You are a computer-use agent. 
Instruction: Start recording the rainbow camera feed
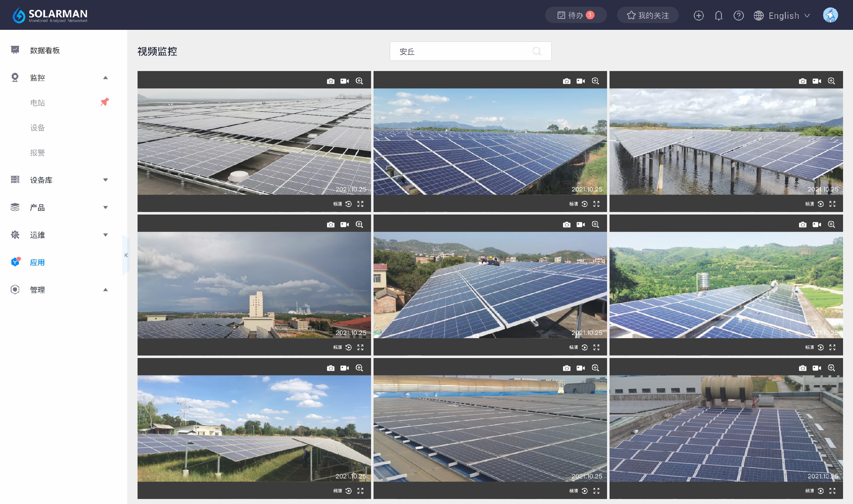point(344,224)
